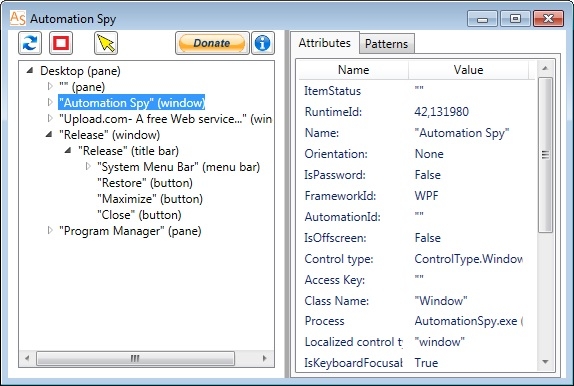574x386 pixels.
Task: Expand the "Upload.com" window node
Action: [x=50, y=118]
